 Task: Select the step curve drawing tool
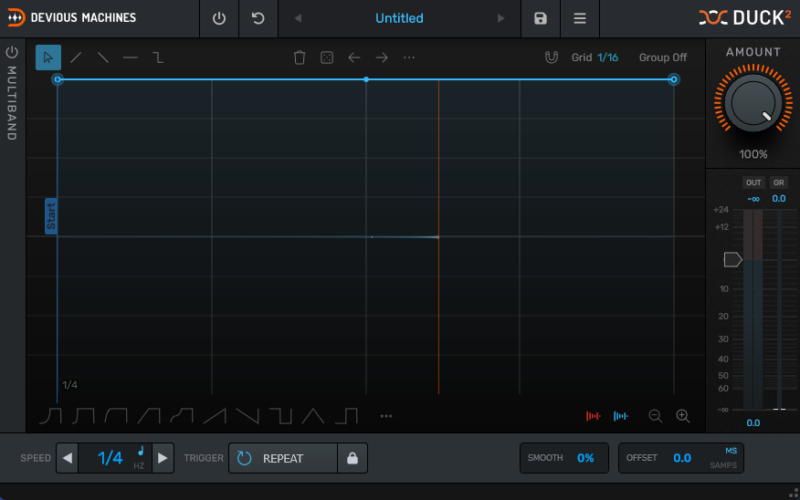coord(158,57)
